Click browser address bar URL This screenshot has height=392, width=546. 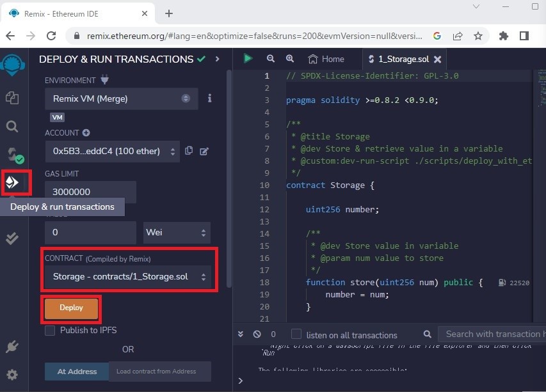(x=255, y=36)
